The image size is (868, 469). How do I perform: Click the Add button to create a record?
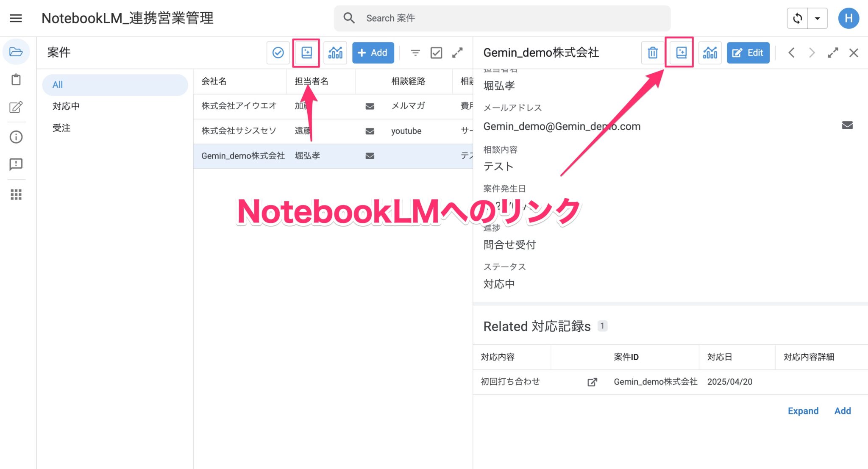[x=373, y=53]
